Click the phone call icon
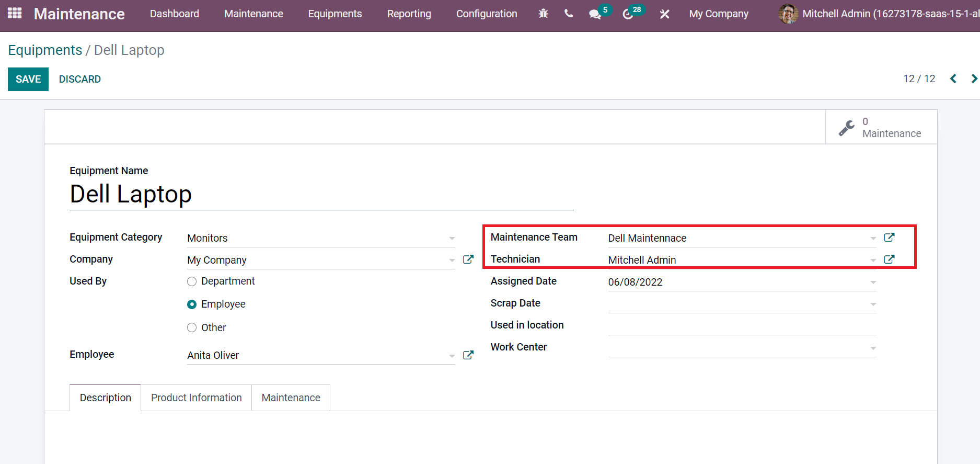 tap(569, 14)
